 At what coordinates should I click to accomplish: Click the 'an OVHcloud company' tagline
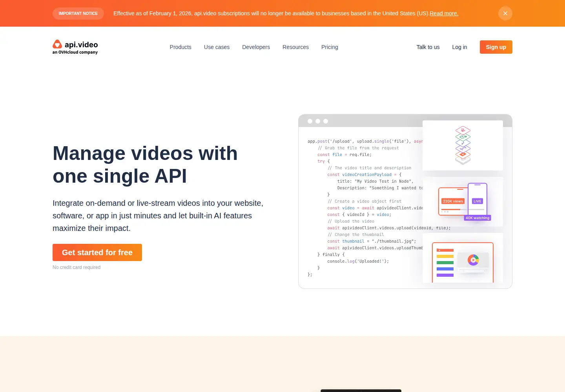point(75,52)
